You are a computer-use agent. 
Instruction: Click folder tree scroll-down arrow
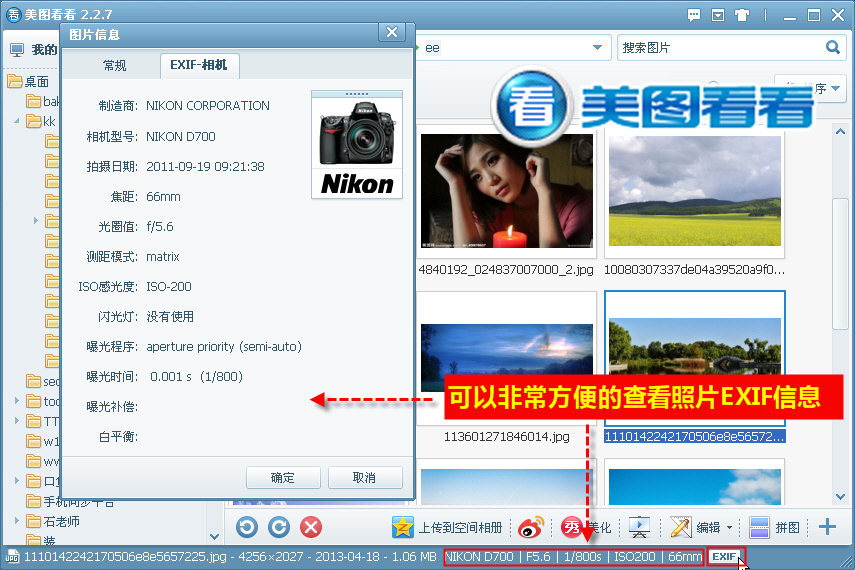pos(214,537)
